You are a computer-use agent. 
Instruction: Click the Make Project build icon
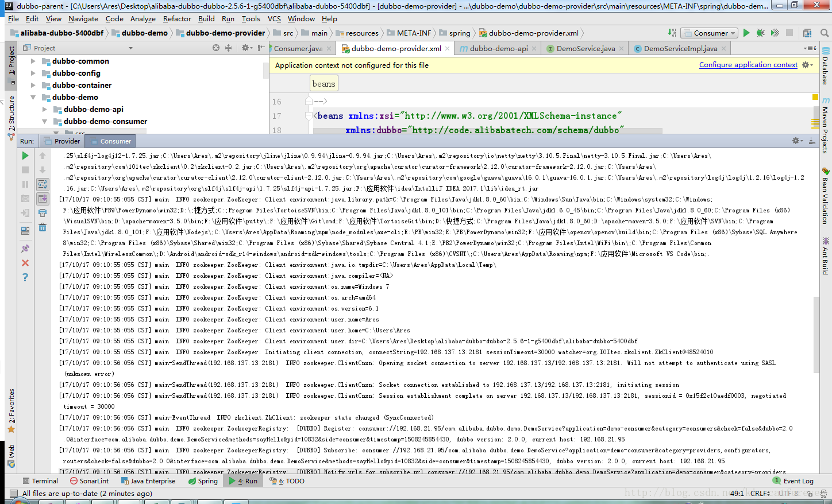click(x=672, y=33)
